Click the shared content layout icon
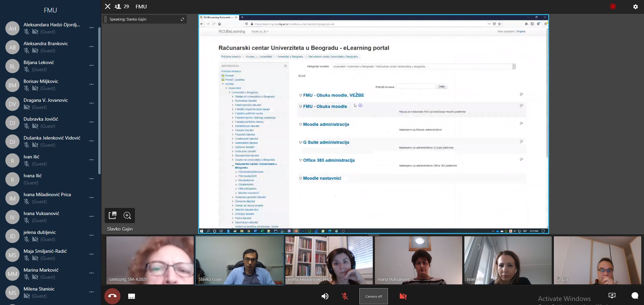 pos(113,215)
